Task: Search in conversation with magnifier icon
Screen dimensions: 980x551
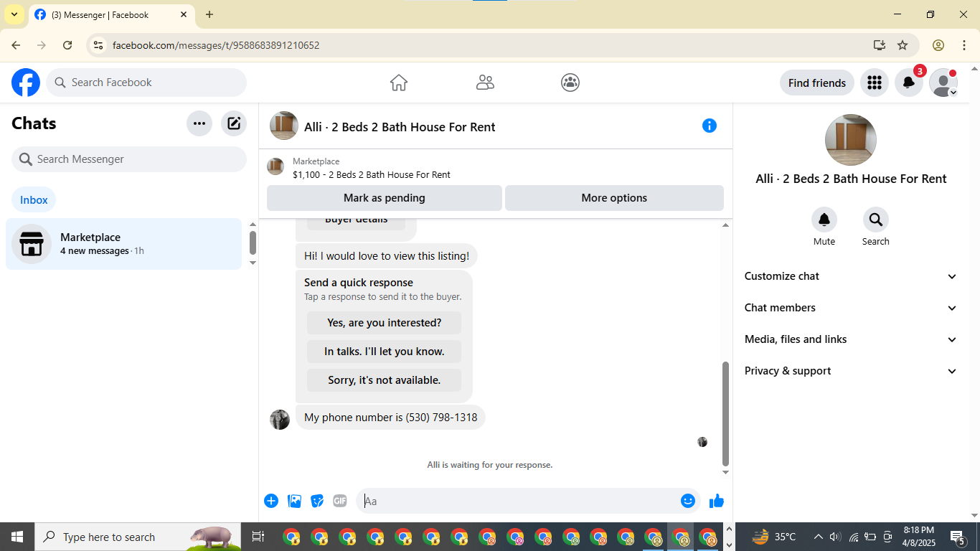Action: click(876, 220)
